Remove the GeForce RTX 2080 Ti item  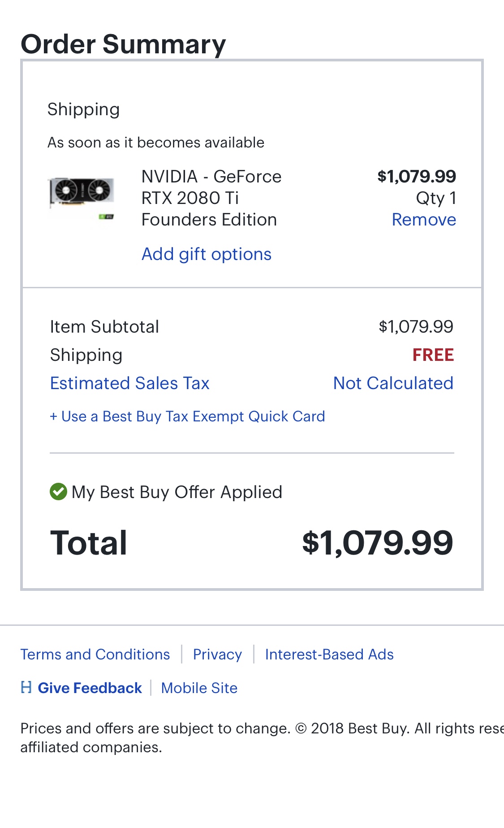coord(423,220)
